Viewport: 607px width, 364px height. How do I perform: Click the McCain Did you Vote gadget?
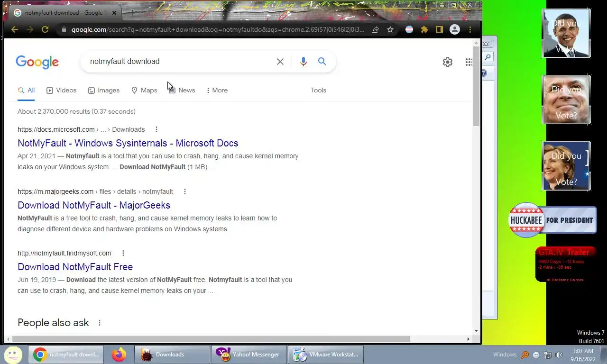click(x=566, y=100)
